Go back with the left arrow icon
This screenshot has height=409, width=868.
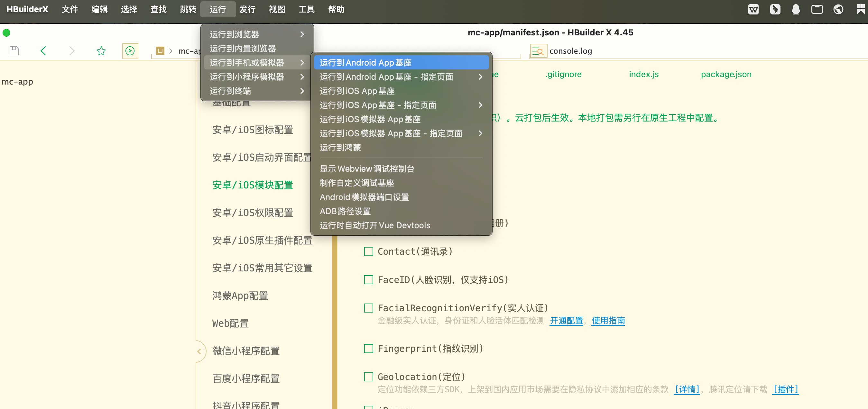click(x=43, y=51)
